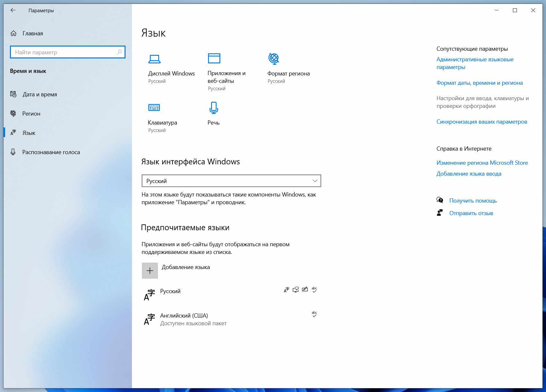Click Формат даты, времени и региона link
Image resolution: width=546 pixels, height=392 pixels.
(x=479, y=83)
